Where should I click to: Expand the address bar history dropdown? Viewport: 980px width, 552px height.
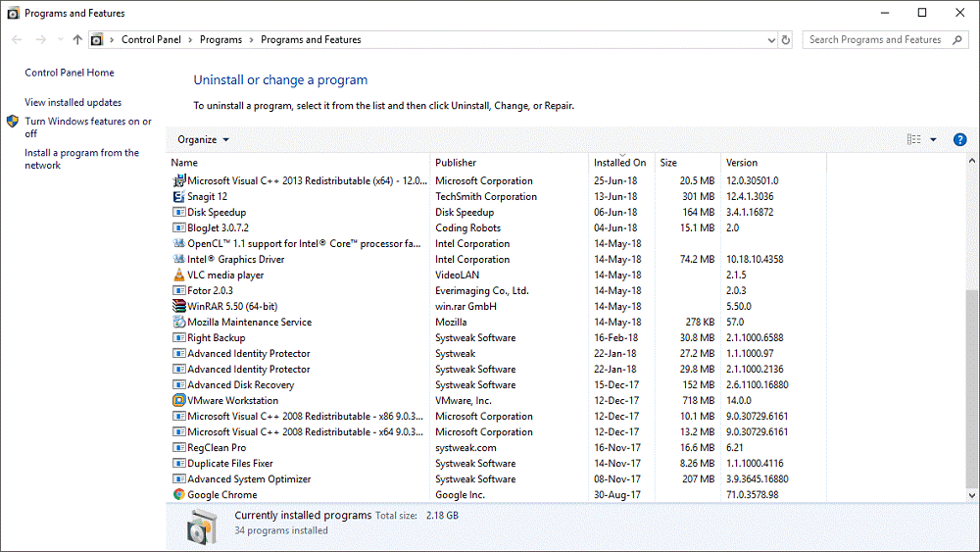click(x=771, y=40)
